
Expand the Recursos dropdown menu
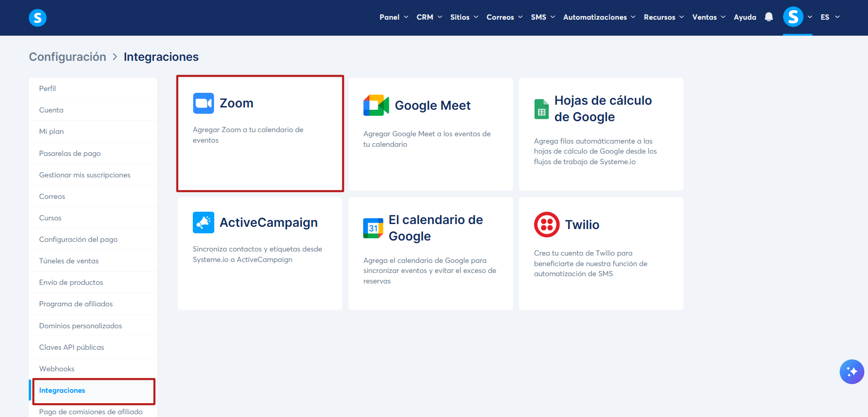pos(664,17)
